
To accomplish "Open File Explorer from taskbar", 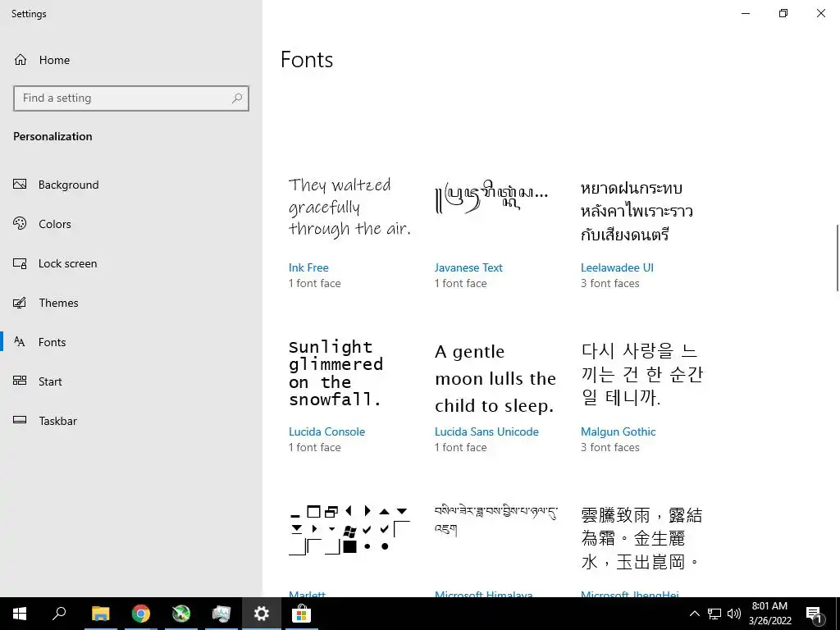I will tap(100, 614).
